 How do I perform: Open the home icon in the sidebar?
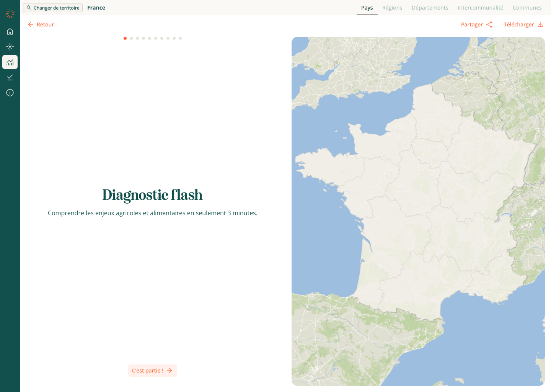coord(10,31)
